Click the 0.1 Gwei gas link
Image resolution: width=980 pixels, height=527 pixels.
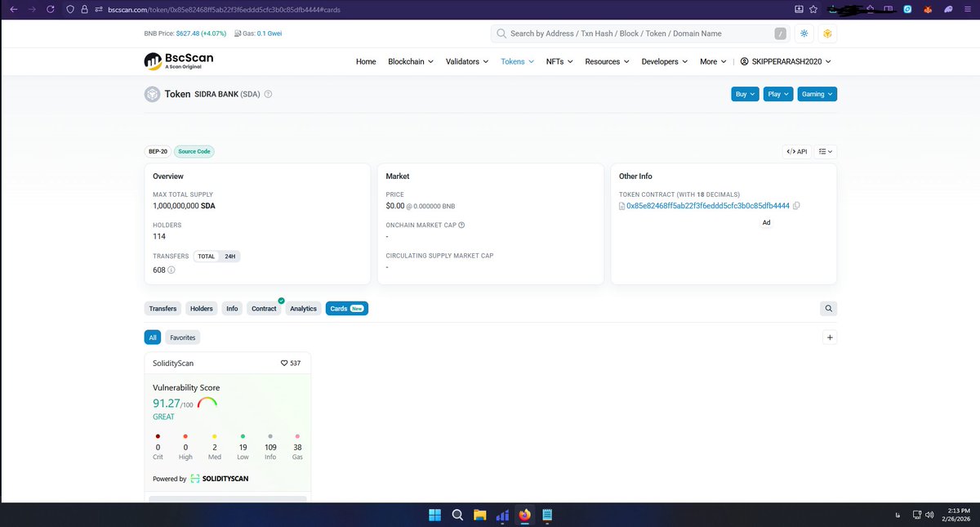click(269, 33)
